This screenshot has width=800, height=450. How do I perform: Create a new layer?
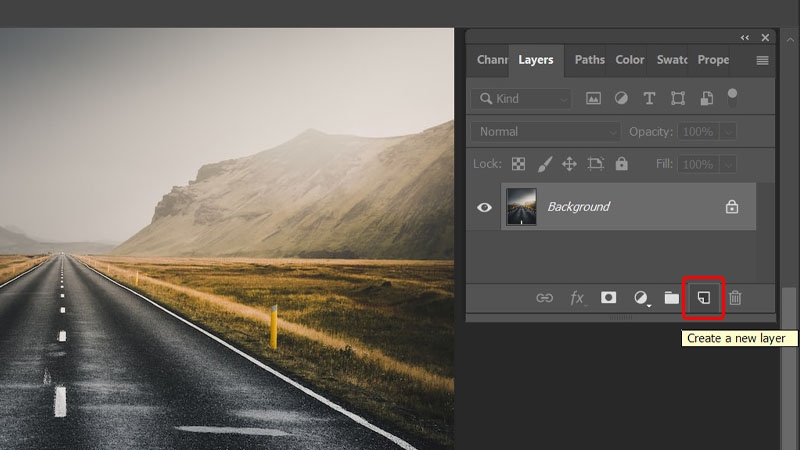pyautogui.click(x=704, y=298)
